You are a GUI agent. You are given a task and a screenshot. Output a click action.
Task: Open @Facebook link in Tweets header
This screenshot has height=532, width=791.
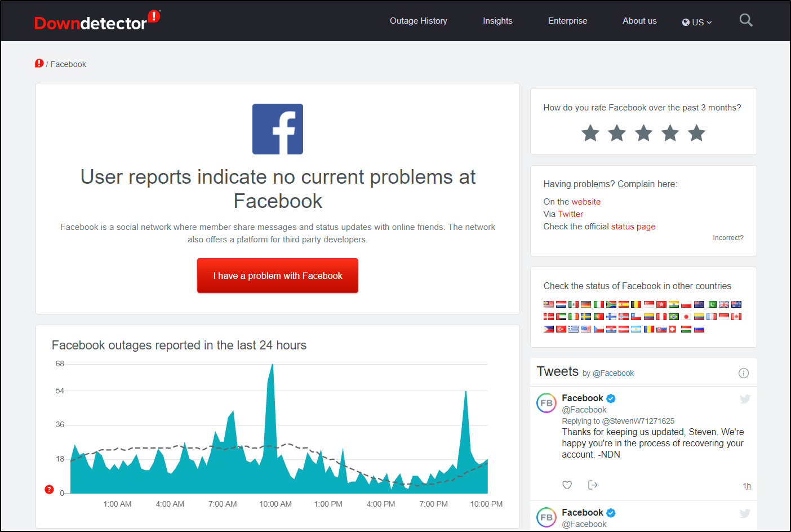(613, 373)
